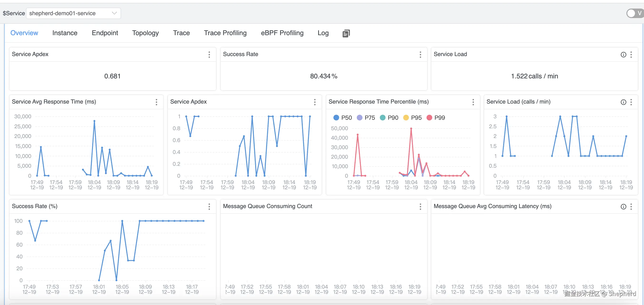The image size is (644, 305).
Task: Click the P95 yellow legend swatch
Action: [x=406, y=118]
